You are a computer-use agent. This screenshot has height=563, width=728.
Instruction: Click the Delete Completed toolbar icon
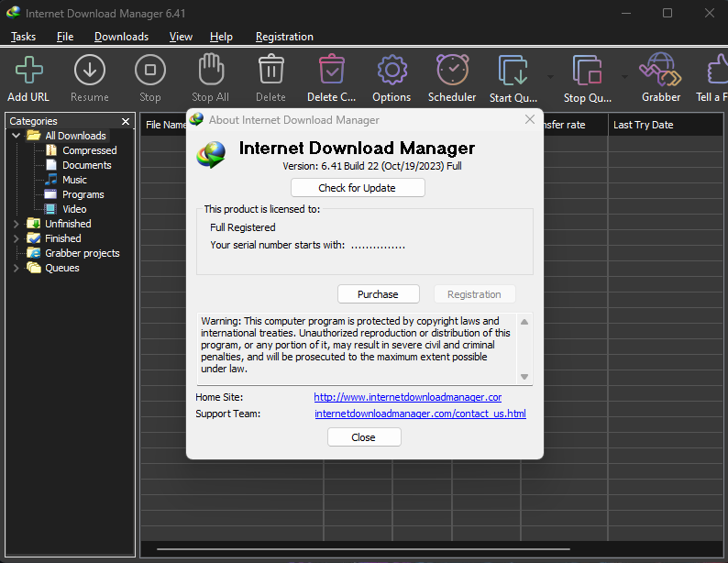pyautogui.click(x=332, y=69)
